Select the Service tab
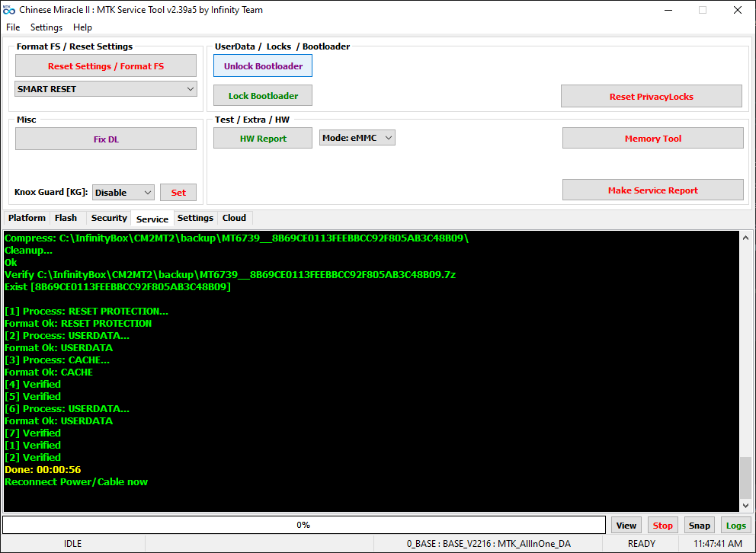 [152, 219]
